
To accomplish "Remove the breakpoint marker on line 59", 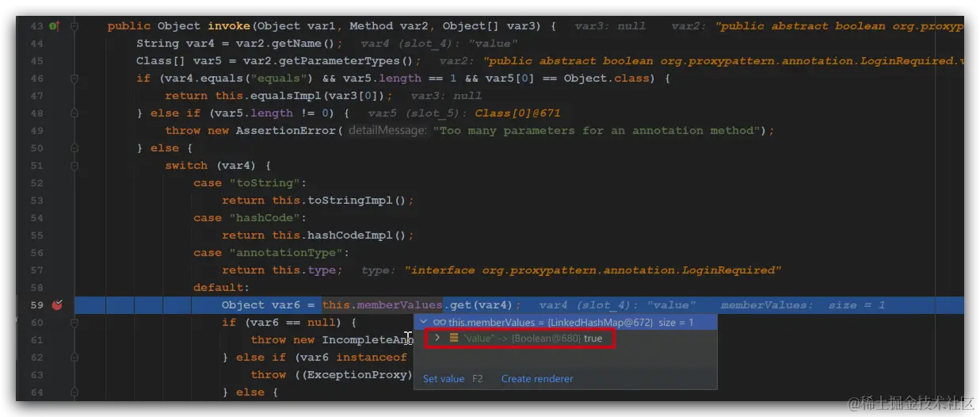I will tap(57, 305).
